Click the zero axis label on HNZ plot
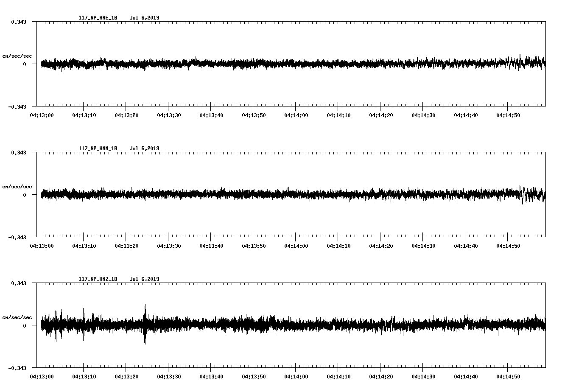The image size is (576, 392). click(24, 325)
